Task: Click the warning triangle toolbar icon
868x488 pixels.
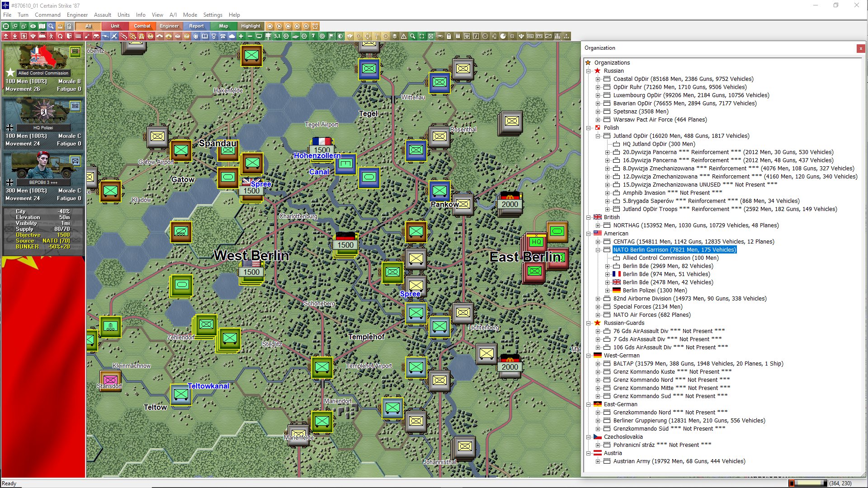Action: click(x=404, y=36)
